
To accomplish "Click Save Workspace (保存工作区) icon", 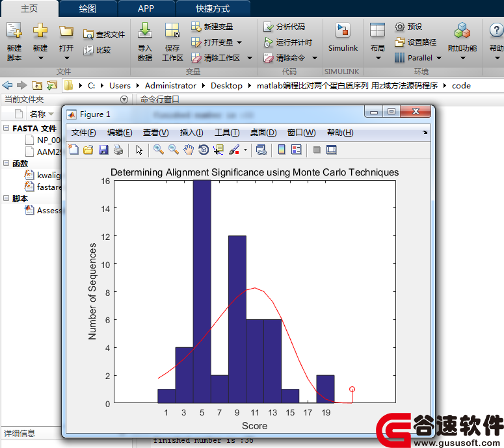I will coord(172,31).
